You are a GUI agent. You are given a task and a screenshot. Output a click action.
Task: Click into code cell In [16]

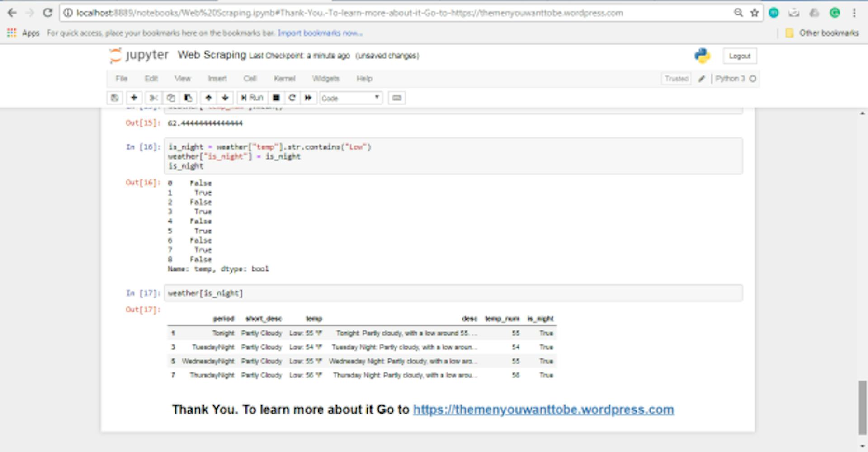[x=453, y=156]
